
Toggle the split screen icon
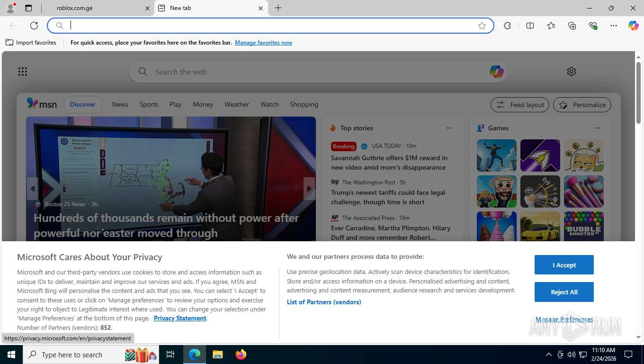coord(530,26)
